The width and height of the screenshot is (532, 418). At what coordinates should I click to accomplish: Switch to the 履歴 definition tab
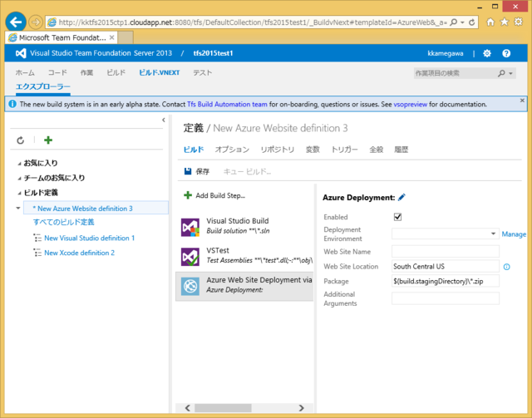pos(401,150)
